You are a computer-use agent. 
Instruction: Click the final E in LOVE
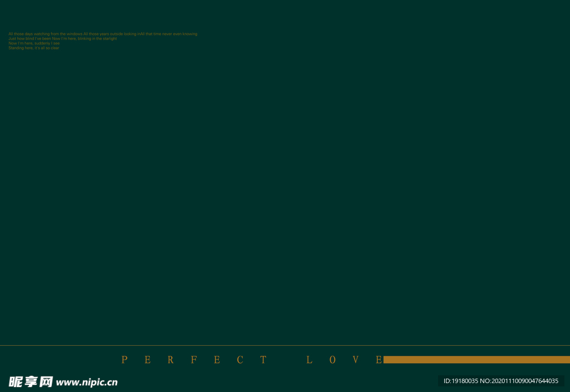(379, 360)
